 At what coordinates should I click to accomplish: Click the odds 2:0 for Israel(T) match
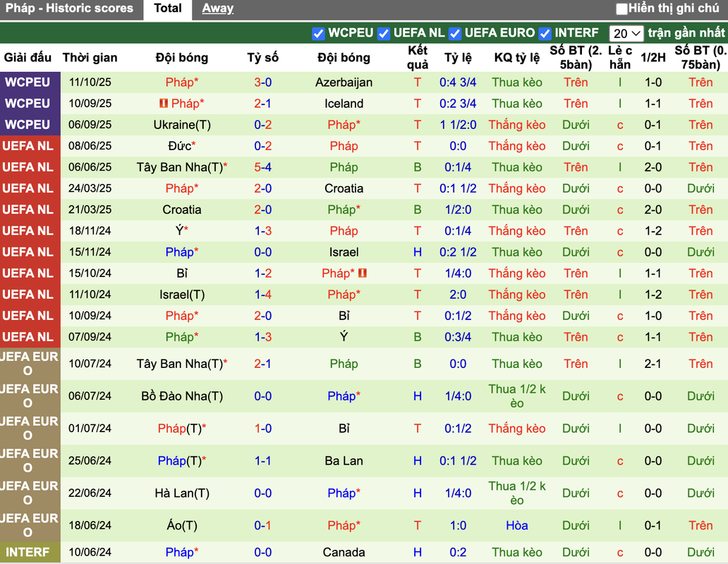(x=458, y=295)
